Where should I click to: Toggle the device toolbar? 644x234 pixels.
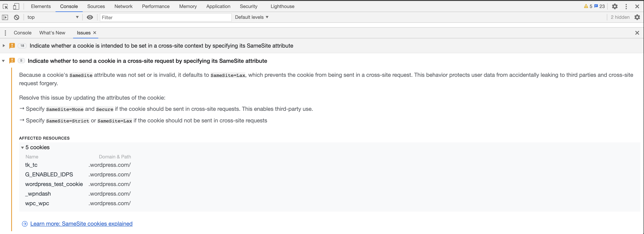coord(16,6)
